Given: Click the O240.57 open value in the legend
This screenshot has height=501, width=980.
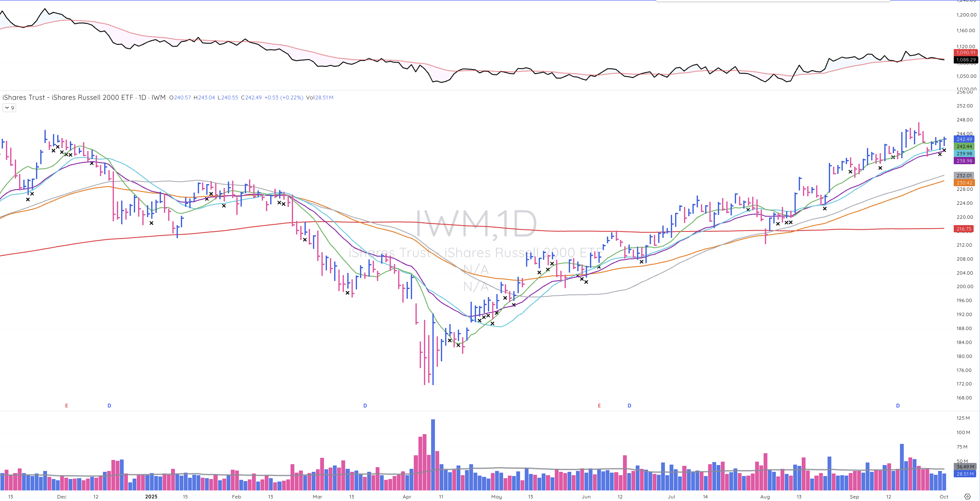Looking at the screenshot, I should coord(180,97).
